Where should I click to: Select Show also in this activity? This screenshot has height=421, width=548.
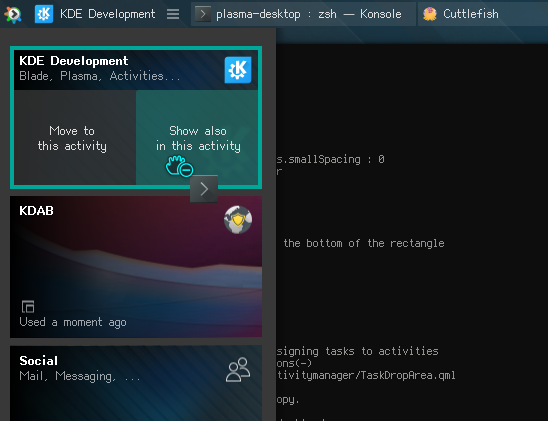[x=197, y=138]
